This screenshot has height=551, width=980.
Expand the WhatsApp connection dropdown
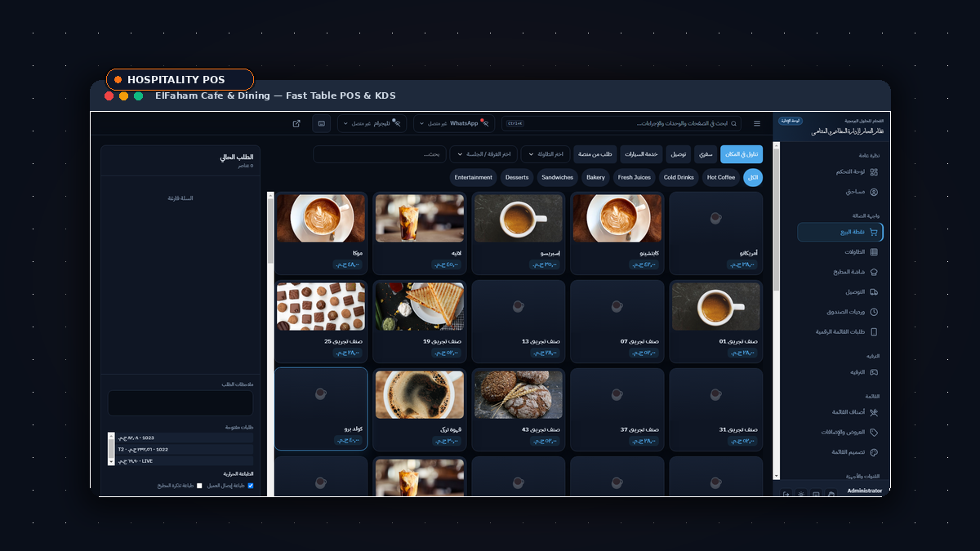point(454,123)
